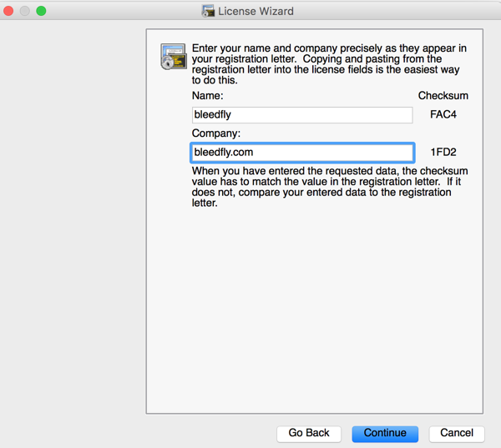The height and width of the screenshot is (448, 501).
Task: Click the "License Wizard" window title text
Action: [x=256, y=11]
